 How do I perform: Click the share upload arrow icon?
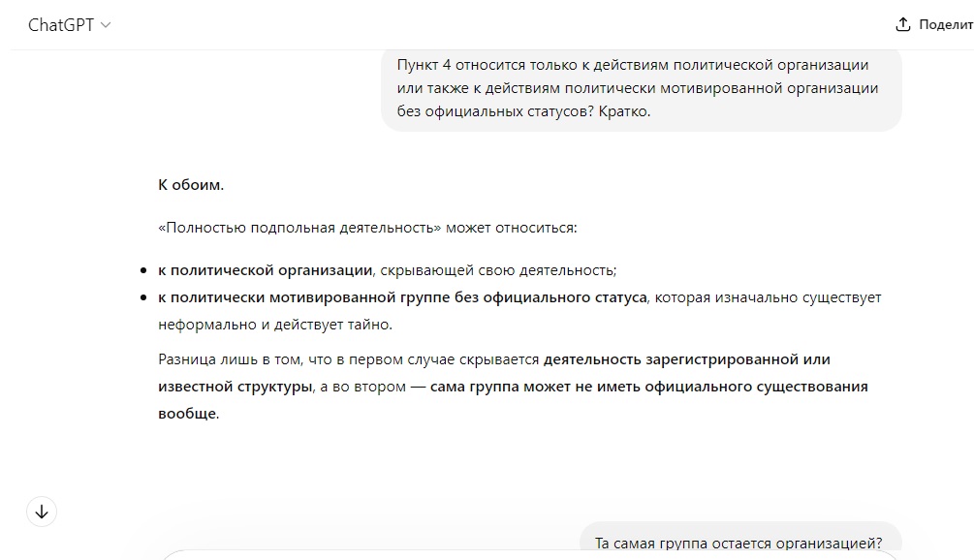point(902,24)
